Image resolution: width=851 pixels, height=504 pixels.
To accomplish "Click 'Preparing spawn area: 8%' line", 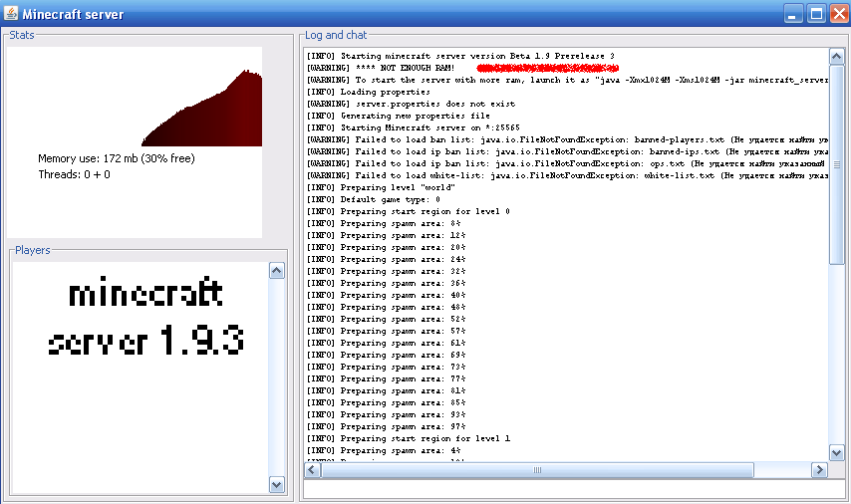I will (384, 223).
